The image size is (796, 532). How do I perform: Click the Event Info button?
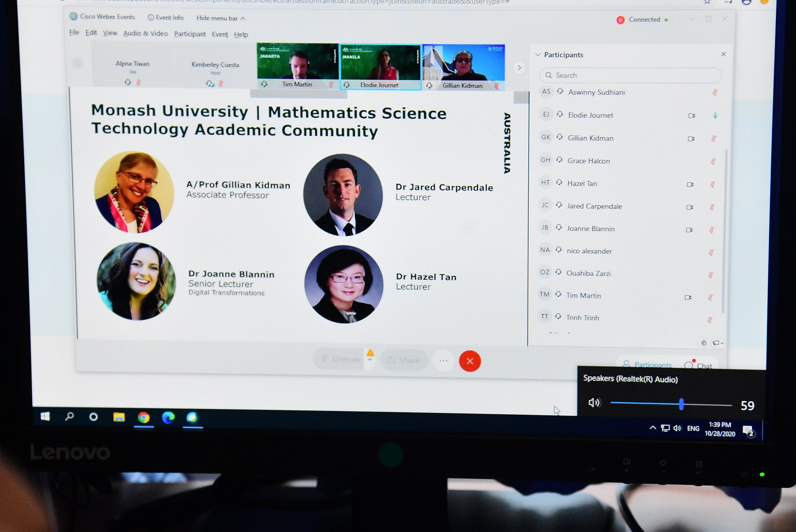coord(166,17)
